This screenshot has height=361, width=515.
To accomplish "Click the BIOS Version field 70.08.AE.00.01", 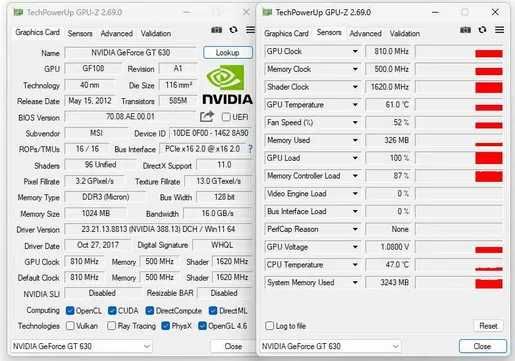I will point(130,117).
